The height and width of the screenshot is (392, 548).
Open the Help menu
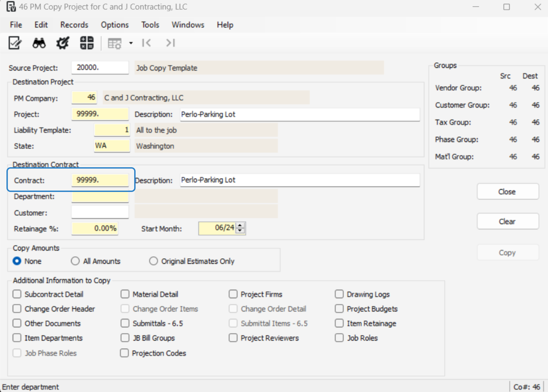click(x=225, y=25)
